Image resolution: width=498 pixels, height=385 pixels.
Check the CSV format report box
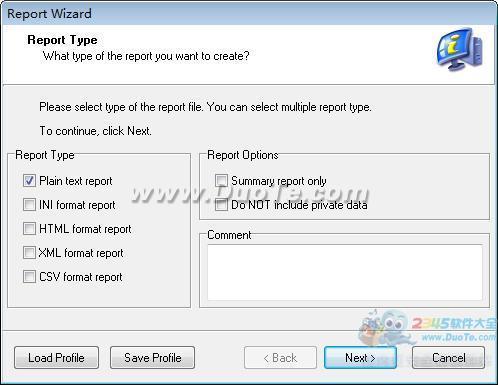pos(29,277)
